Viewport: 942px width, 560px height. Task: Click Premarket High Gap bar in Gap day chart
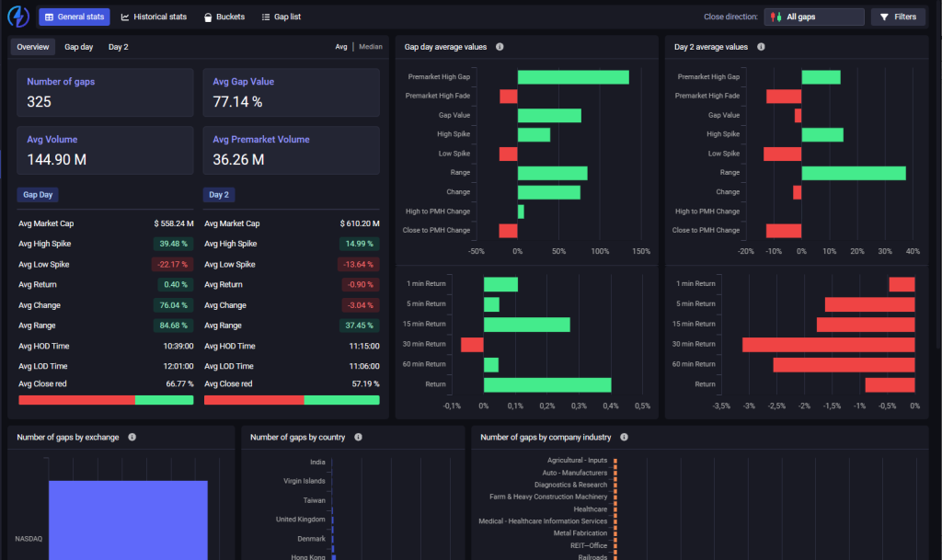[x=573, y=77]
